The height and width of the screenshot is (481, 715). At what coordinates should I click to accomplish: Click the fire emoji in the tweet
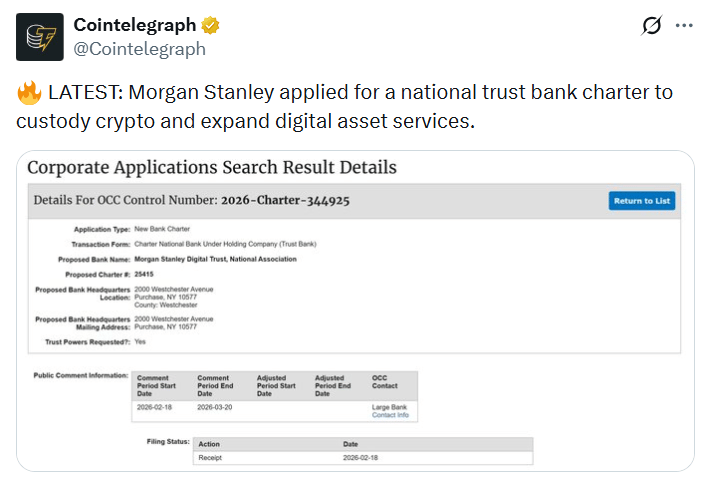(x=28, y=94)
